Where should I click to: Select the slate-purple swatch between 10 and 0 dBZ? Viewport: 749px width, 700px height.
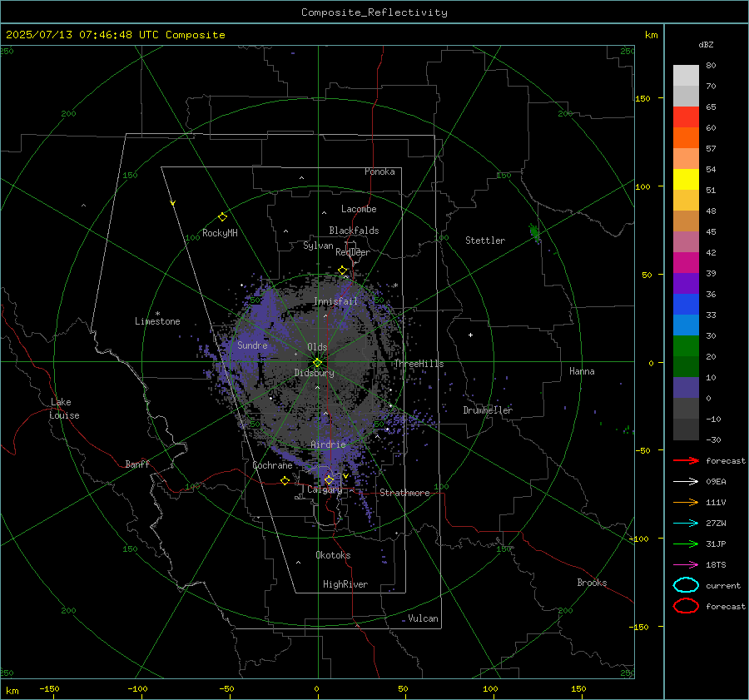point(686,388)
